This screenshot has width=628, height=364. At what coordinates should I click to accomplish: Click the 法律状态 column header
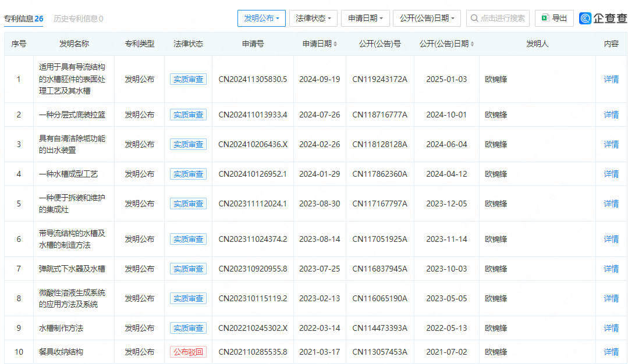click(x=188, y=44)
